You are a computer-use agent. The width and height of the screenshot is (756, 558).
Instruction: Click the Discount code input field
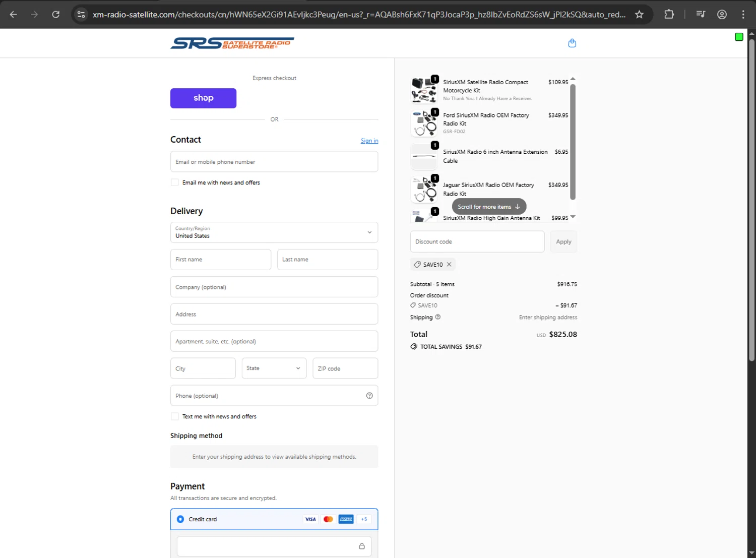[477, 242]
